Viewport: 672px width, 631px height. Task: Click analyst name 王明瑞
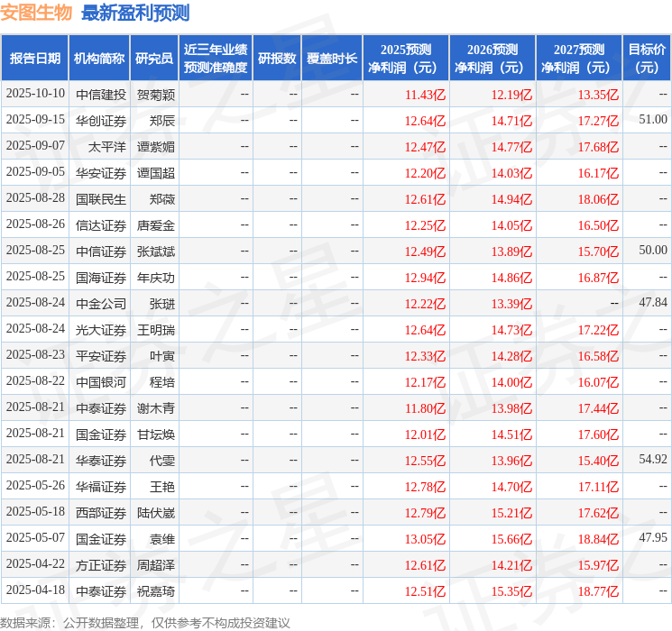(156, 330)
